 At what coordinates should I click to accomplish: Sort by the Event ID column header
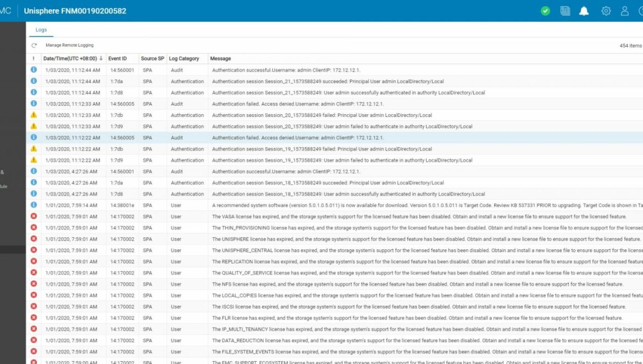(117, 59)
